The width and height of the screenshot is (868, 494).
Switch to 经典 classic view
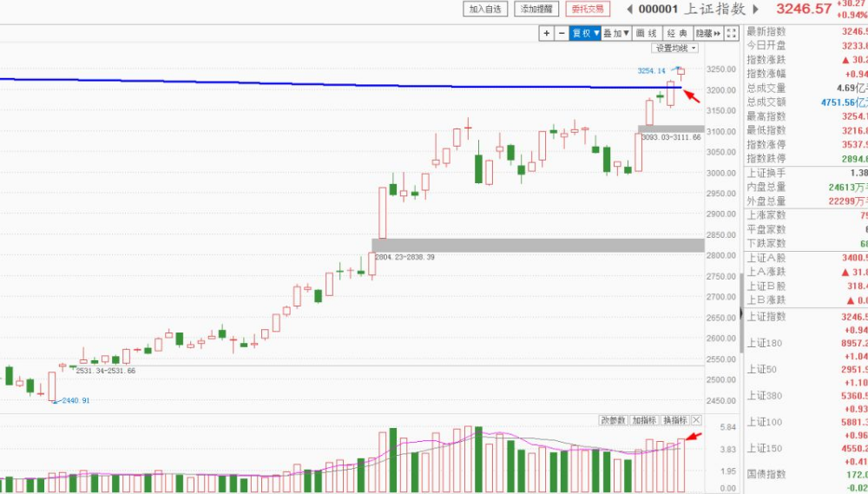click(x=677, y=33)
